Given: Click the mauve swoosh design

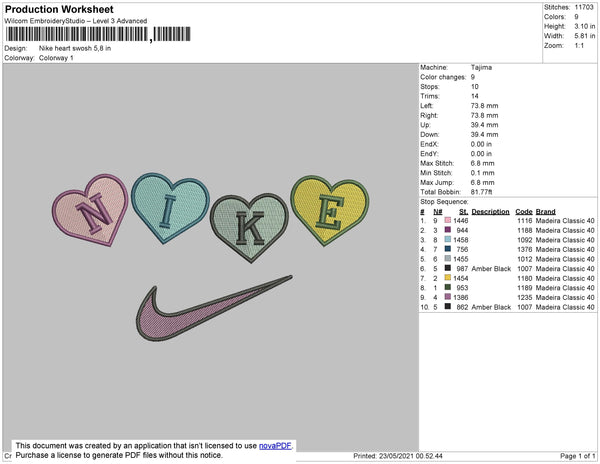Looking at the screenshot, I should [x=214, y=308].
